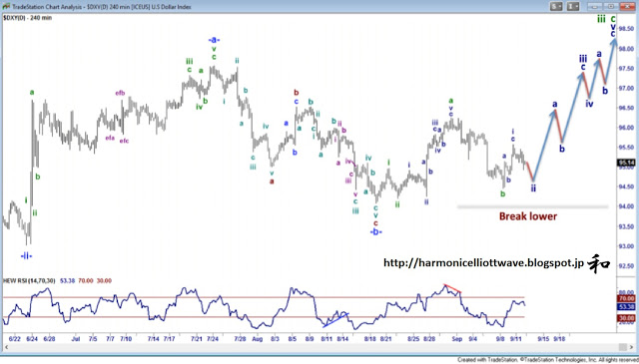This screenshot has width=639, height=364.
Task: Select the $DXY(D) - 240 min chart label
Action: (x=28, y=18)
